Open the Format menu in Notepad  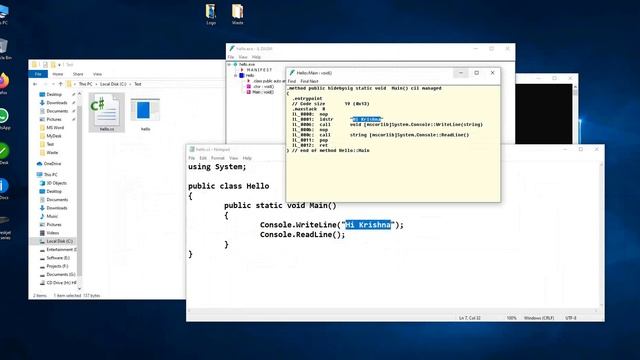pyautogui.click(x=218, y=158)
